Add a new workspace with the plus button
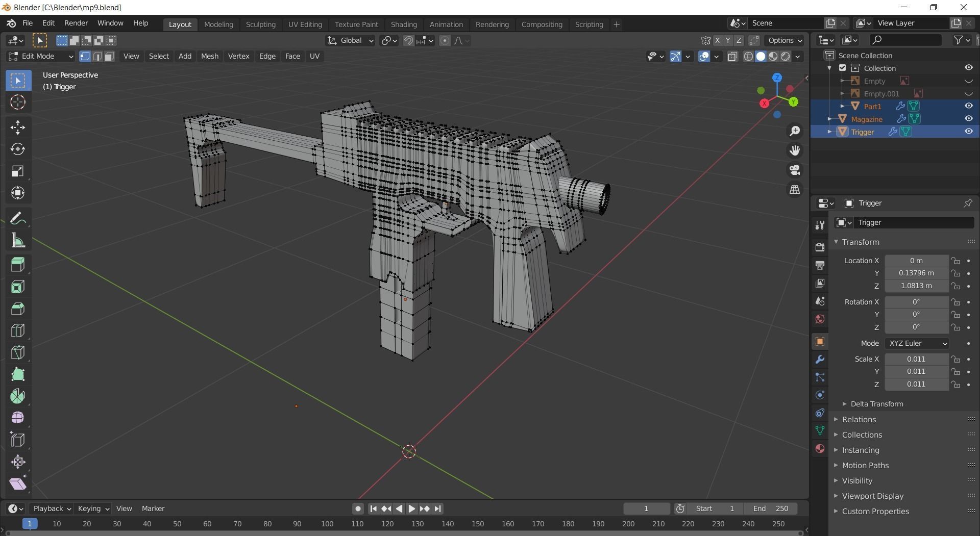This screenshot has width=980, height=536. (616, 24)
